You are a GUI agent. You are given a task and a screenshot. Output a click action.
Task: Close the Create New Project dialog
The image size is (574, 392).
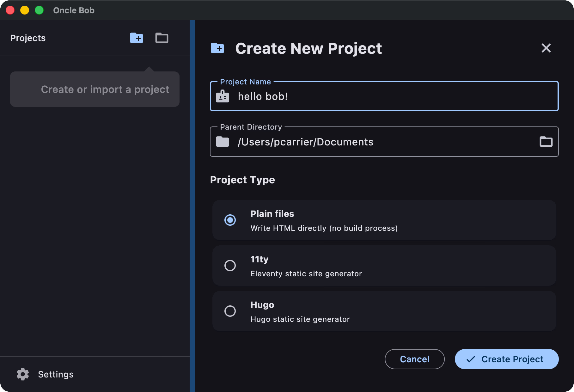pyautogui.click(x=546, y=48)
